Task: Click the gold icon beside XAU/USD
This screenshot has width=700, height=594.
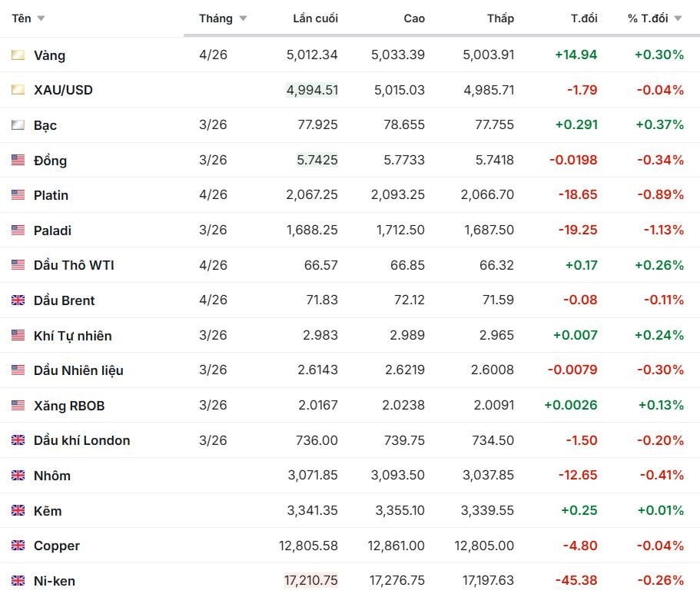Action: tap(18, 90)
